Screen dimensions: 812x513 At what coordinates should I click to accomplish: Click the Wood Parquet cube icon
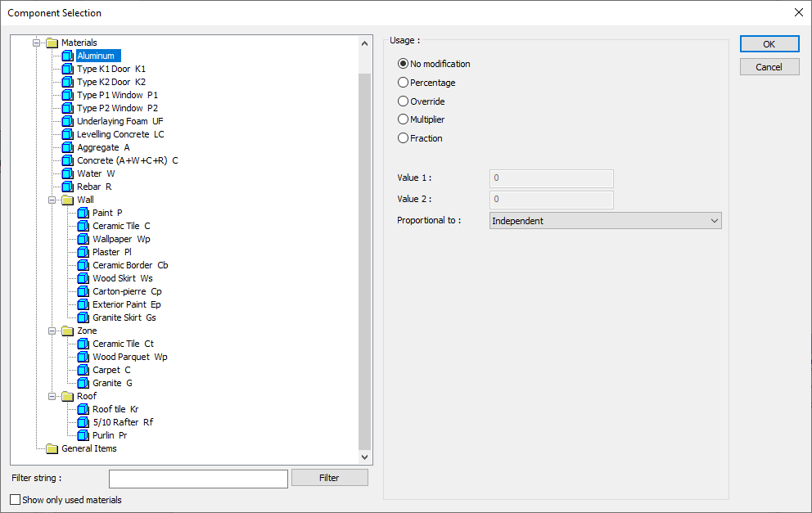(83, 357)
